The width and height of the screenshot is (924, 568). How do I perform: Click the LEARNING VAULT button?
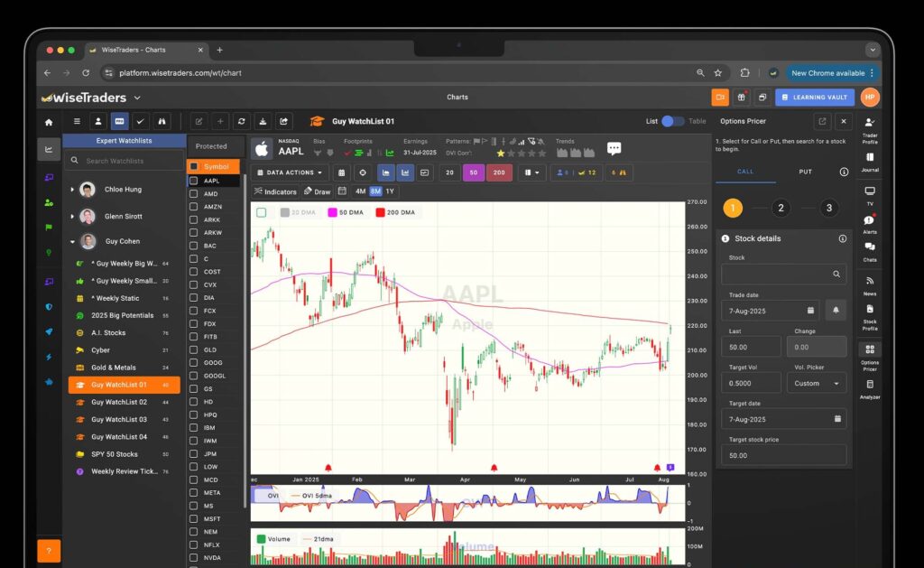[x=815, y=98]
